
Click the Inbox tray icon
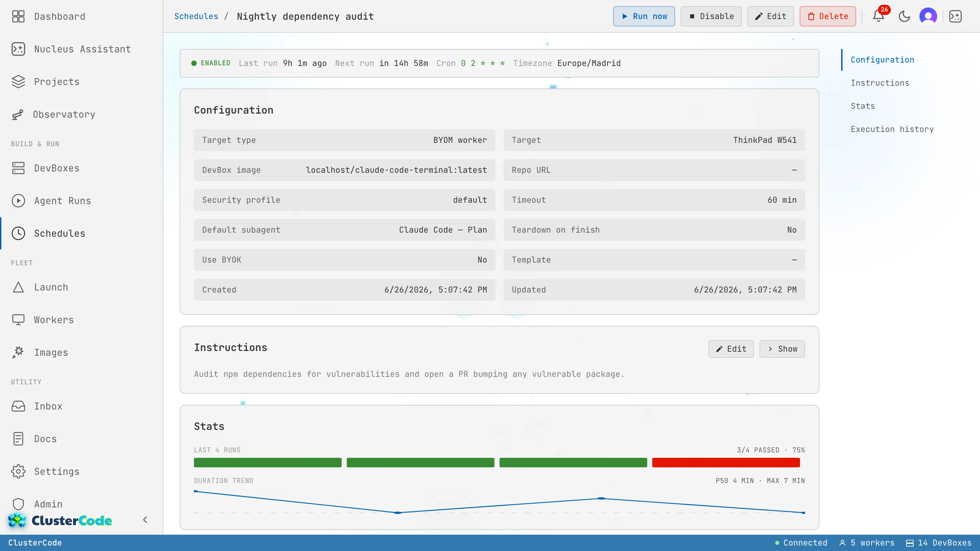[18, 406]
